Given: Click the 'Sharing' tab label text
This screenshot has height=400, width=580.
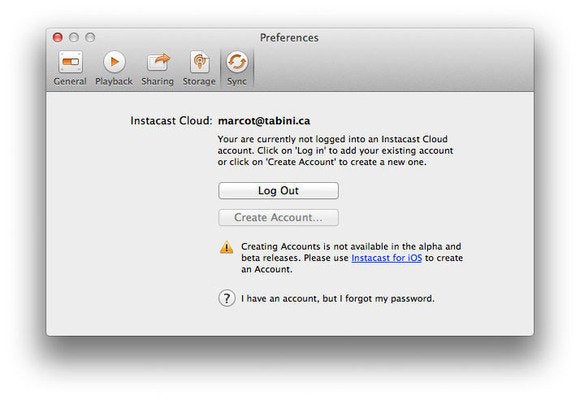Looking at the screenshot, I should [x=158, y=81].
